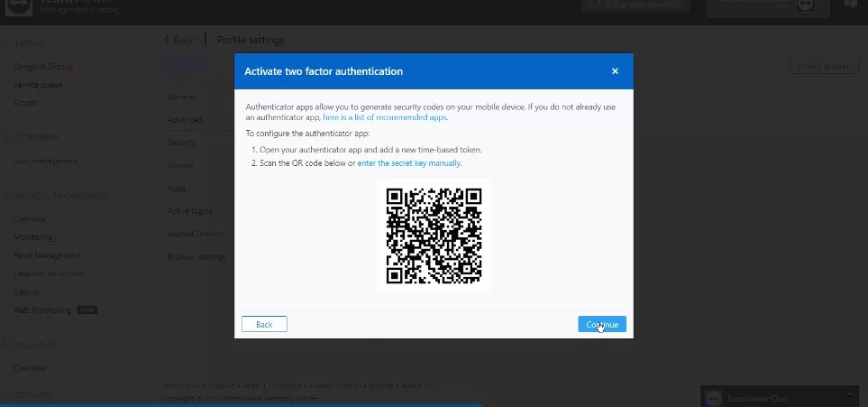Click the Continue button

pos(602,324)
